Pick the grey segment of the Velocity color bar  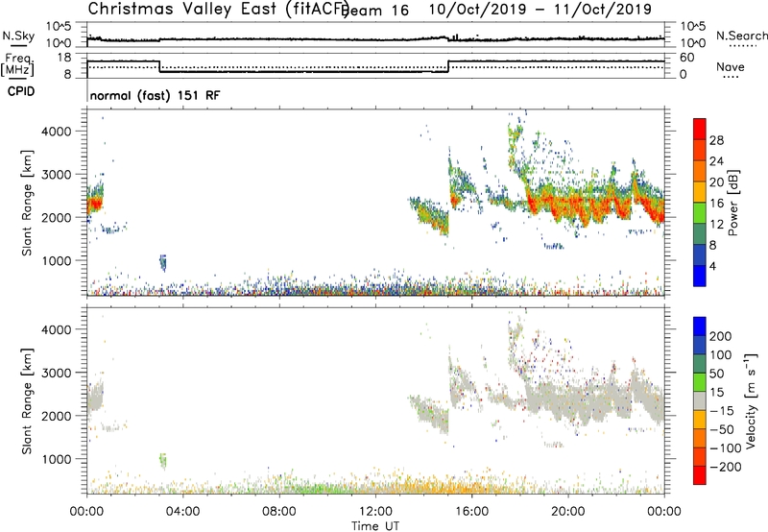point(700,401)
